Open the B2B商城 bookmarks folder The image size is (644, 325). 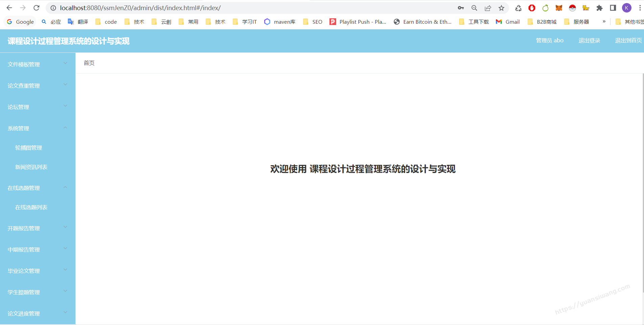542,22
